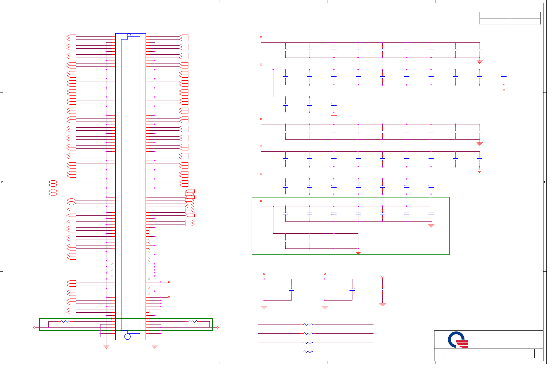Select the ground symbol ending the first capacitor row
Screen dimensions: 555x392
(x=480, y=62)
